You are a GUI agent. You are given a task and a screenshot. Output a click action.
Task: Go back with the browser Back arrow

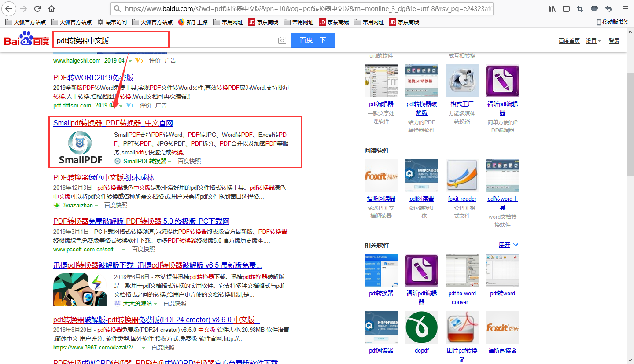pos(9,9)
